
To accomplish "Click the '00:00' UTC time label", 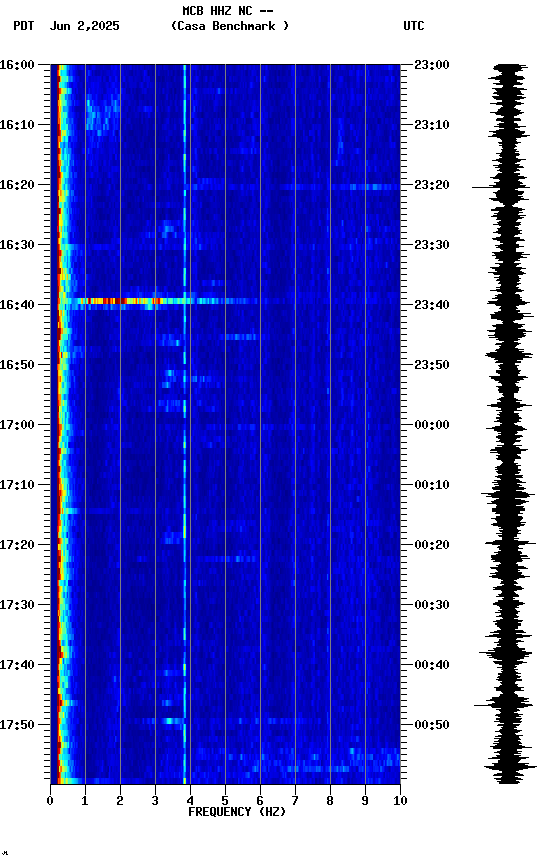I will pos(432,425).
